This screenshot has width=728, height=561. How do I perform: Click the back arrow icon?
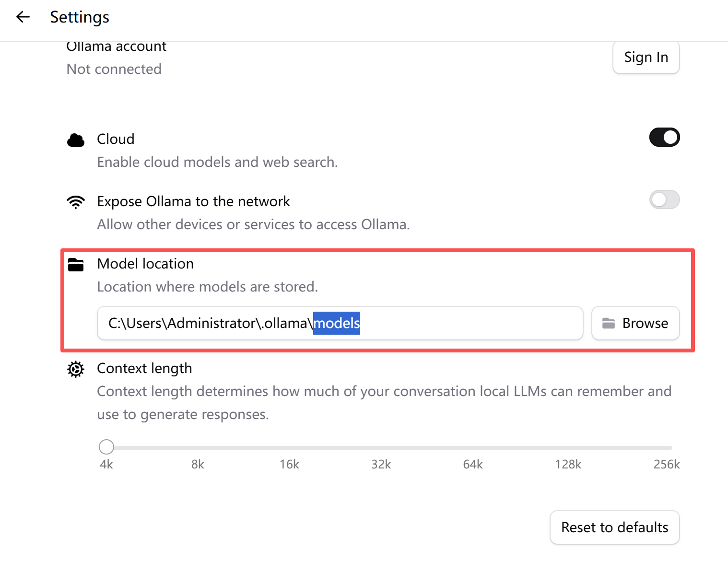[x=23, y=17]
